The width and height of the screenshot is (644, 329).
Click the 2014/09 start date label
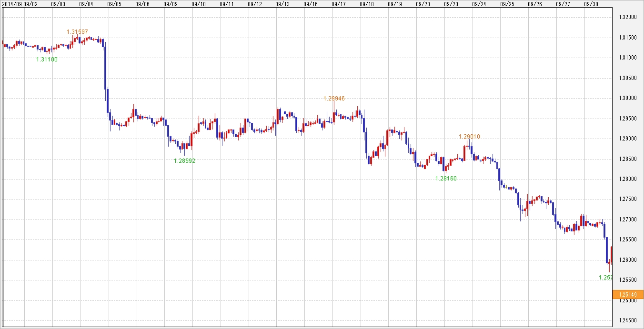[11, 4]
